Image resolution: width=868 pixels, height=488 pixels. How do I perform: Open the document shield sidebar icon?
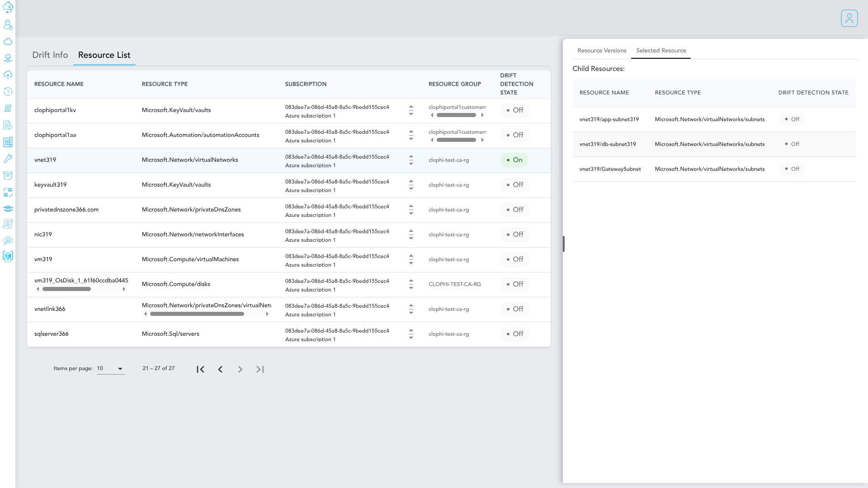pos(8,125)
